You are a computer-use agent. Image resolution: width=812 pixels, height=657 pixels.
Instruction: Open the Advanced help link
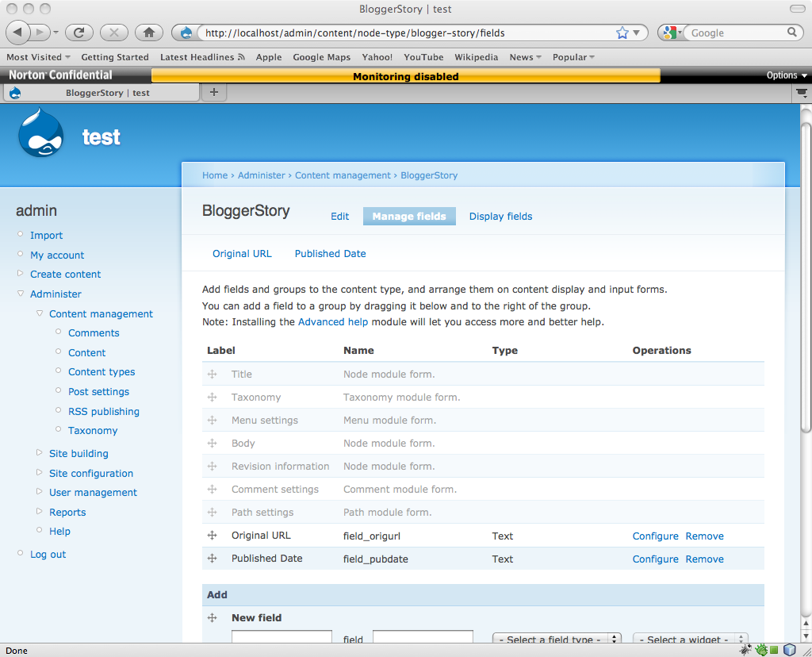(333, 322)
